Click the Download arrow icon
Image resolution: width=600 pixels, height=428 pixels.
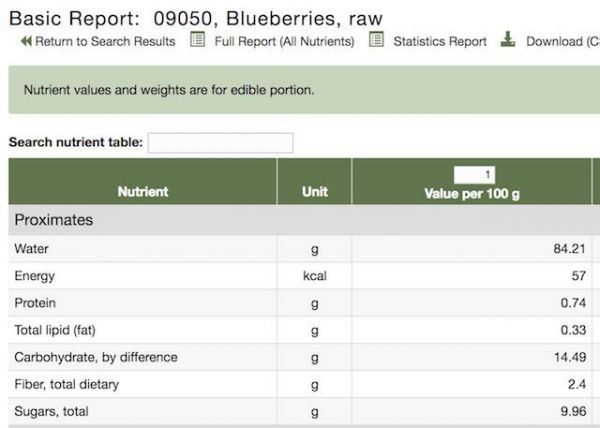point(508,39)
